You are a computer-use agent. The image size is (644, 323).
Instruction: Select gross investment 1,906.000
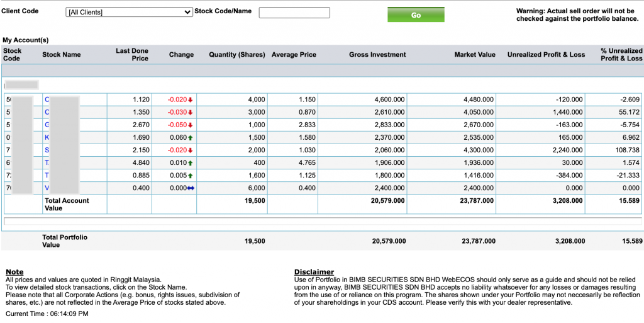(390, 163)
